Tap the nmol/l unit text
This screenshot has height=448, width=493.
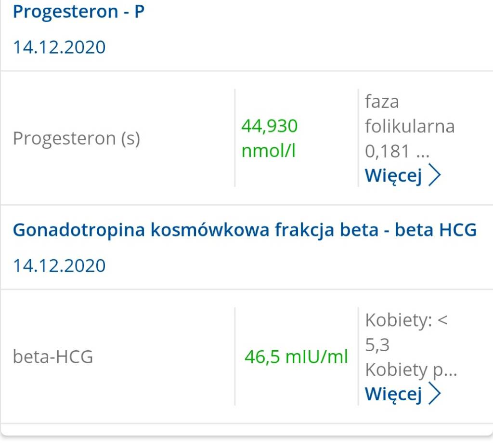(x=268, y=151)
